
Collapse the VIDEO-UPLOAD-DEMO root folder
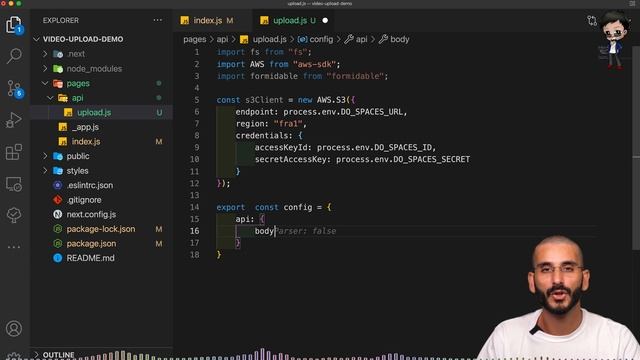[37, 39]
